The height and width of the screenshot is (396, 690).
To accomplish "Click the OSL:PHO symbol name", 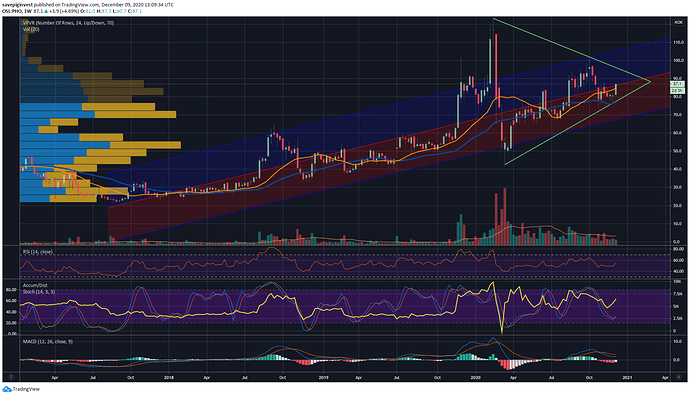I will click(12, 11).
